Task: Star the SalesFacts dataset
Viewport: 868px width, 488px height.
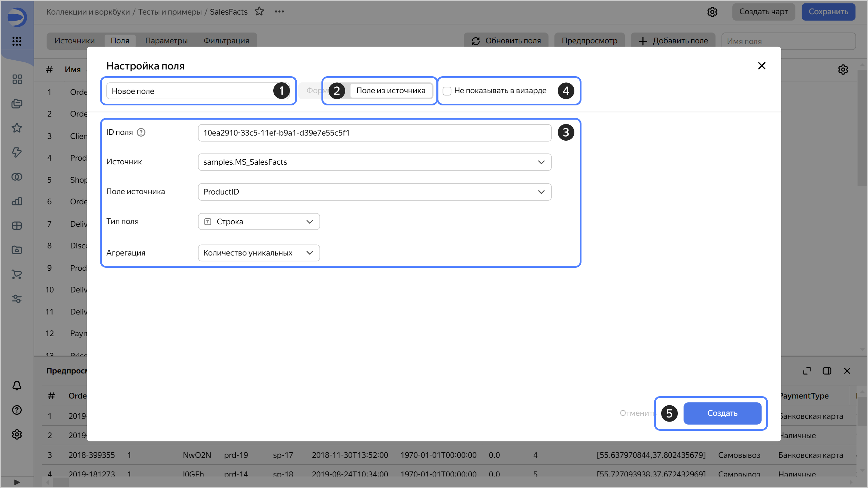Action: (260, 11)
